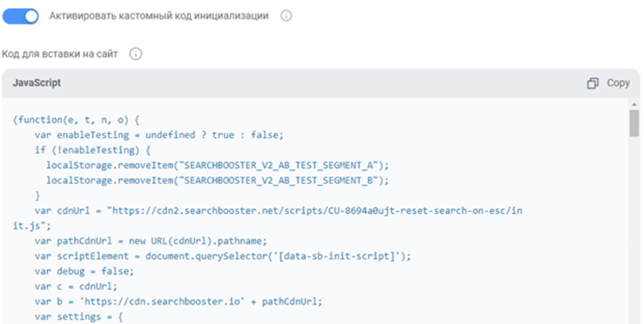Click the scrollbar up arrow in the code panel
The image size is (644, 324).
pyautogui.click(x=634, y=105)
